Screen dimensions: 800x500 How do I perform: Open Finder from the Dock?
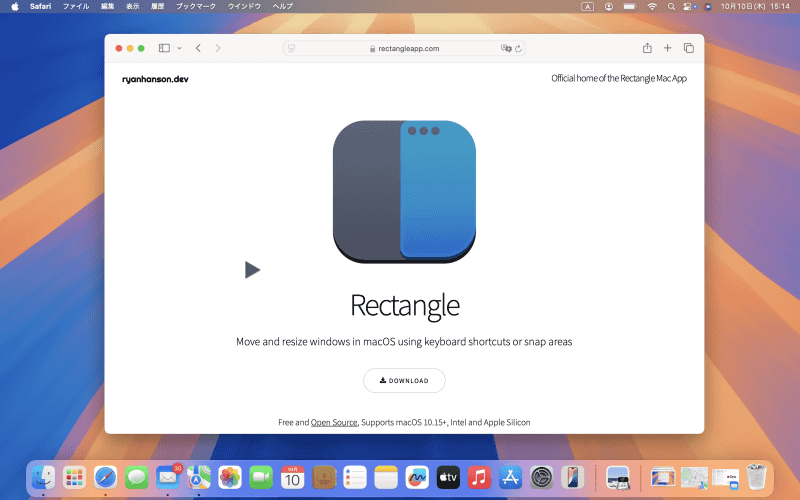[43, 478]
